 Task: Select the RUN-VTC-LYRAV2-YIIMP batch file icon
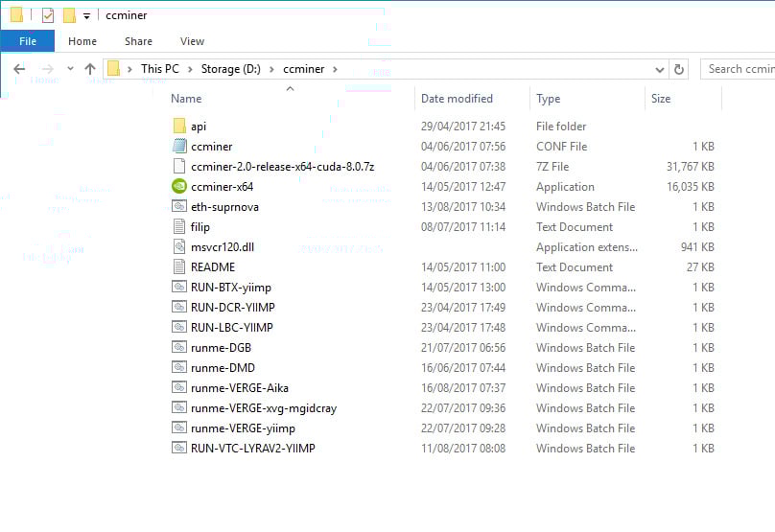tap(179, 448)
